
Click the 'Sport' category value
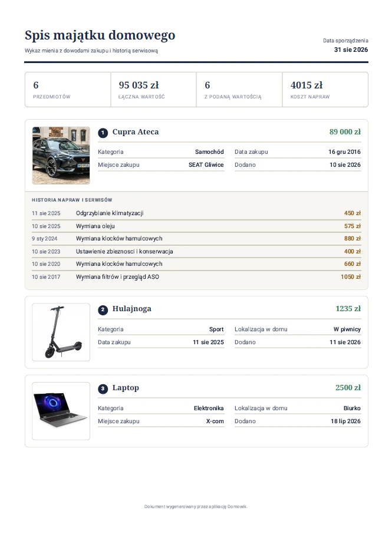tap(216, 329)
